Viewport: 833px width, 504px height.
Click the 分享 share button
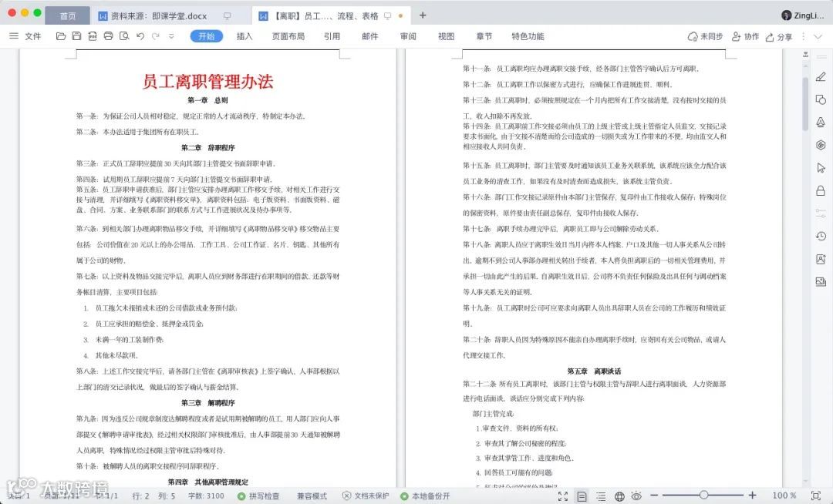(x=779, y=37)
